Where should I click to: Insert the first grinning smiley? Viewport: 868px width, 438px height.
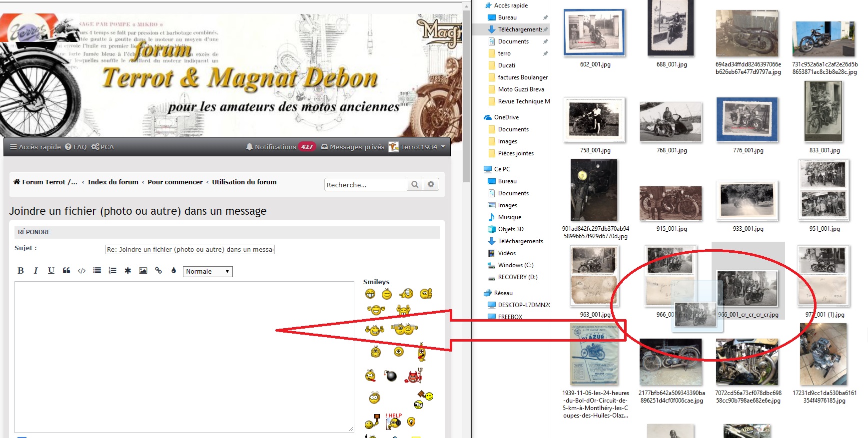tap(370, 294)
